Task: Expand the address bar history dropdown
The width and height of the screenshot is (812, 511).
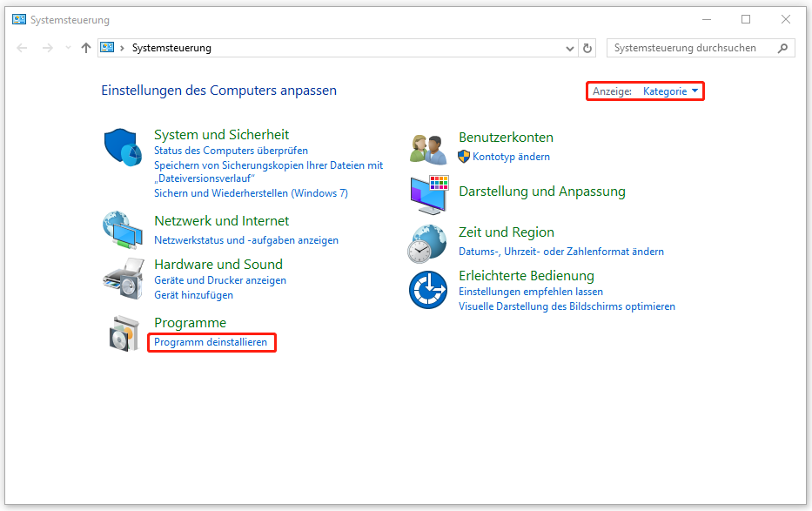Action: point(569,48)
